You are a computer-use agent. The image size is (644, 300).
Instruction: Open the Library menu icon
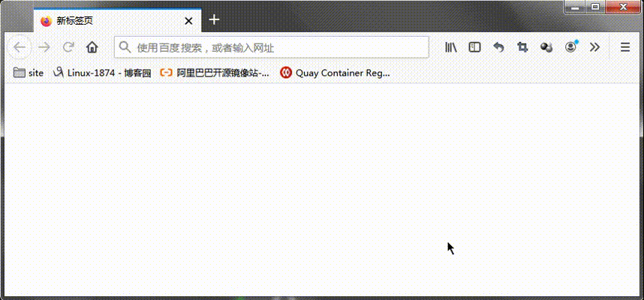451,47
